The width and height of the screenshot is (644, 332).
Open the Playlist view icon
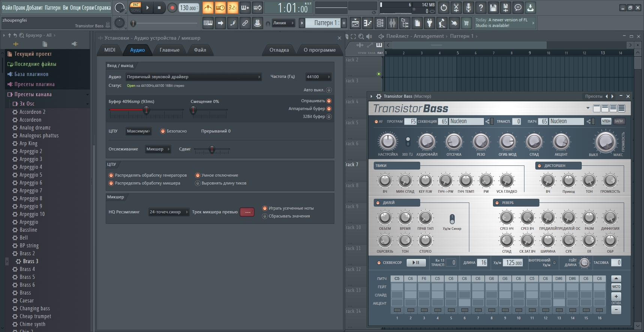pos(355,23)
